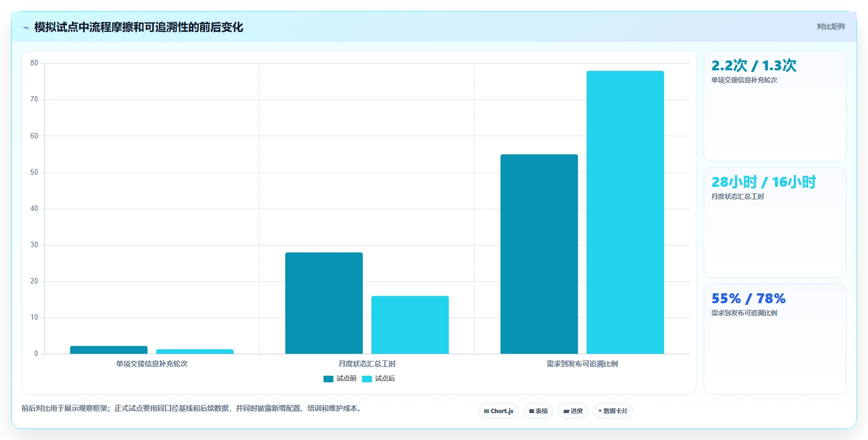Click the 55% / 78% card value
This screenshot has height=440, width=868.
tap(748, 298)
